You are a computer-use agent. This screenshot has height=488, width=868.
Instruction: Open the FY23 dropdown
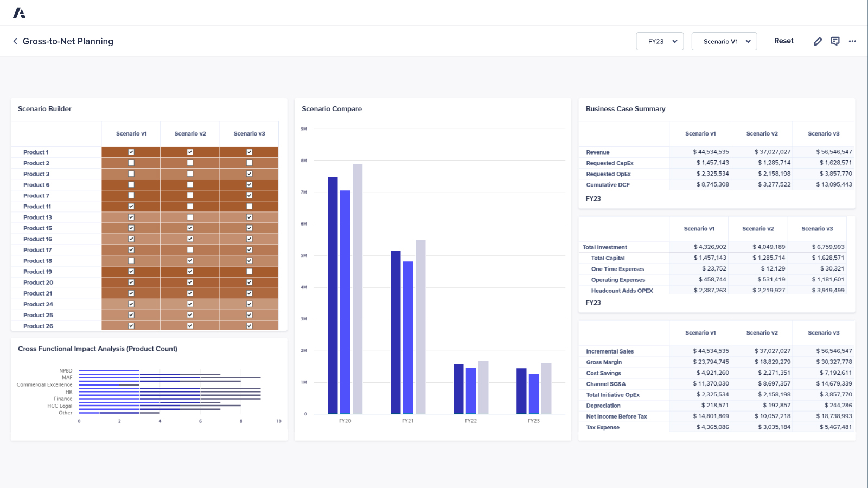(660, 41)
